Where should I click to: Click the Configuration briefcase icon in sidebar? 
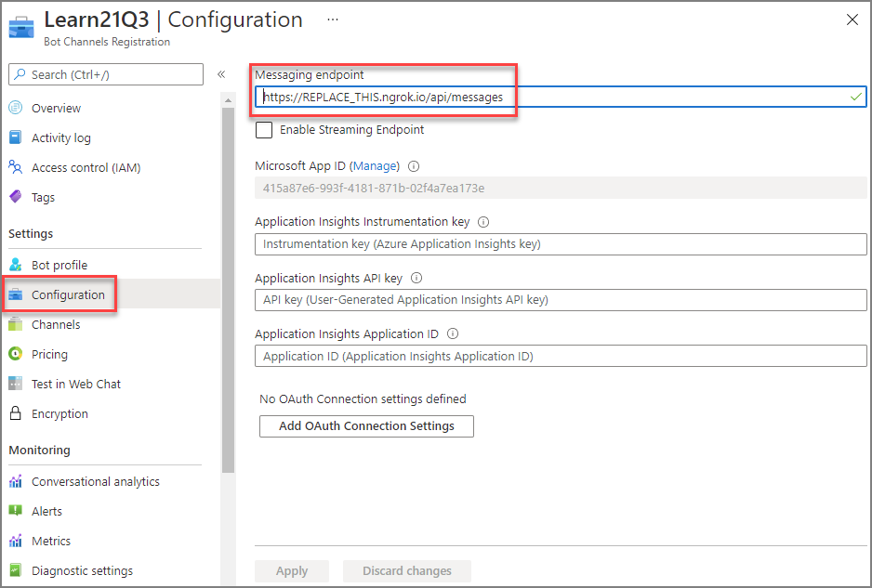16,294
